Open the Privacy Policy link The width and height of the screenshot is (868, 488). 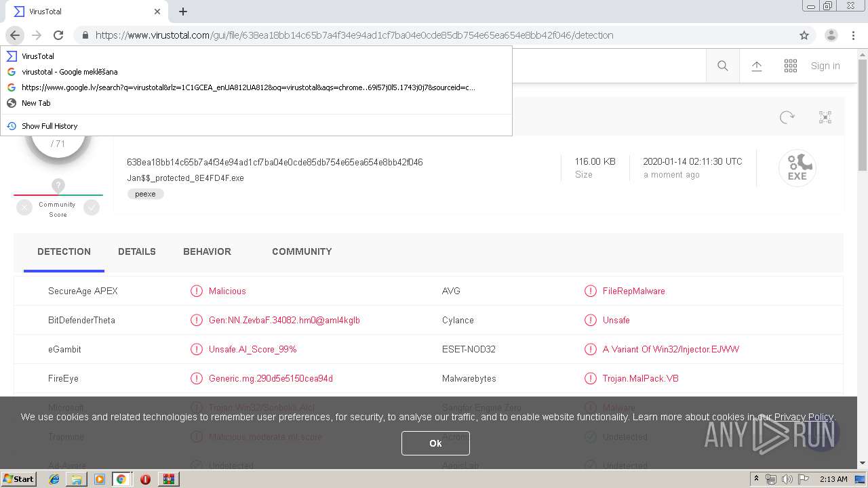coord(804,417)
